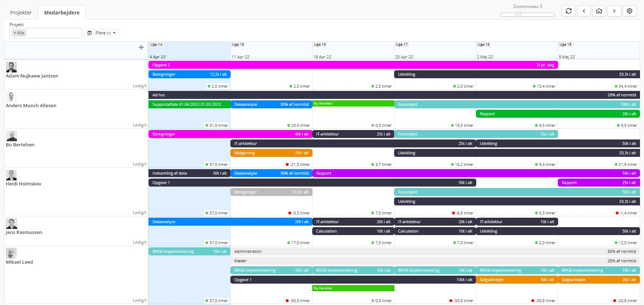Screen dimensions: 644x305
Task: Open the Supportaftale 01.04.2022-31.03.2023 bar
Action: pyautogui.click(x=189, y=104)
